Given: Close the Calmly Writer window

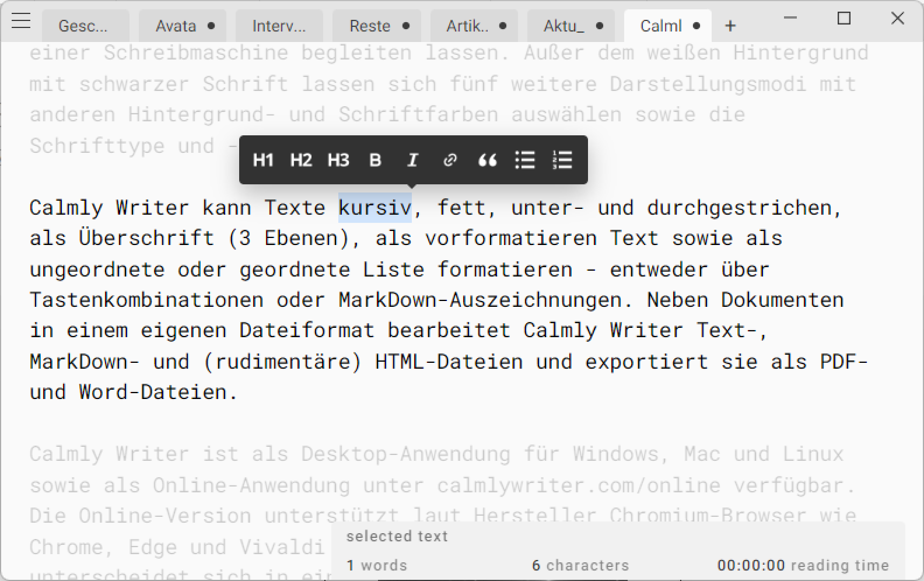Looking at the screenshot, I should [x=898, y=19].
